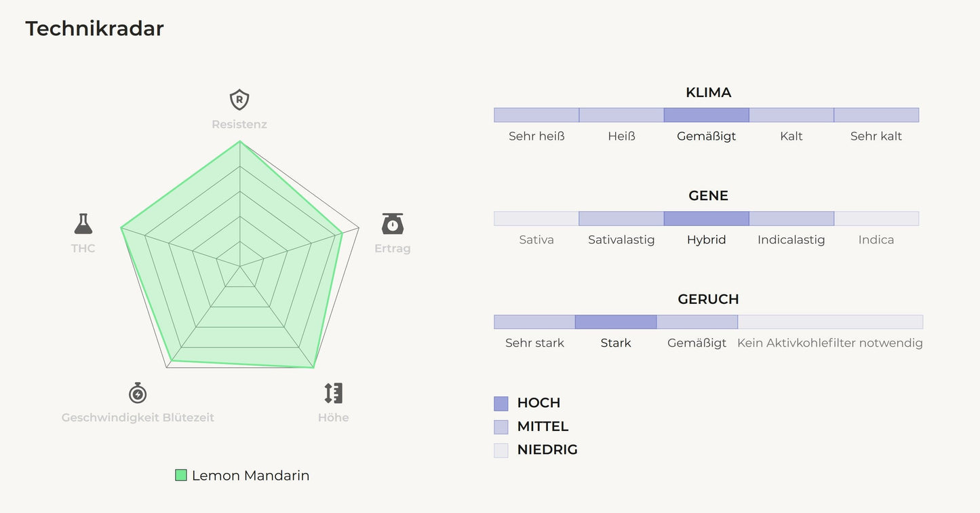Click the Kein Aktivkohlefilter notwendig segment
Image resolution: width=980 pixels, height=513 pixels.
(830, 322)
